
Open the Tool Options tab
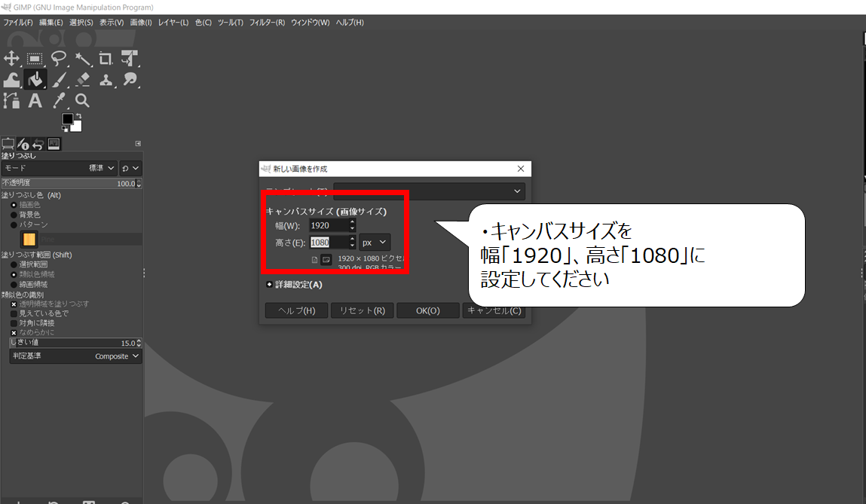click(x=8, y=144)
